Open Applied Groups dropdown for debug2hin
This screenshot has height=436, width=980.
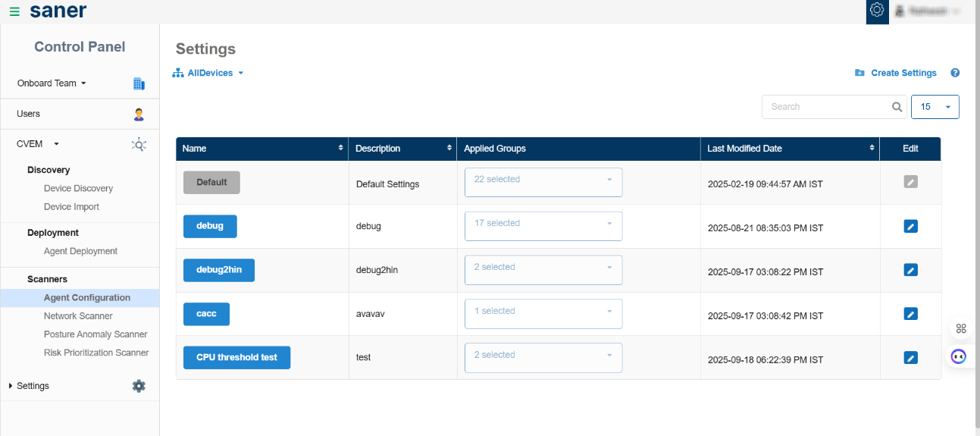(x=543, y=270)
